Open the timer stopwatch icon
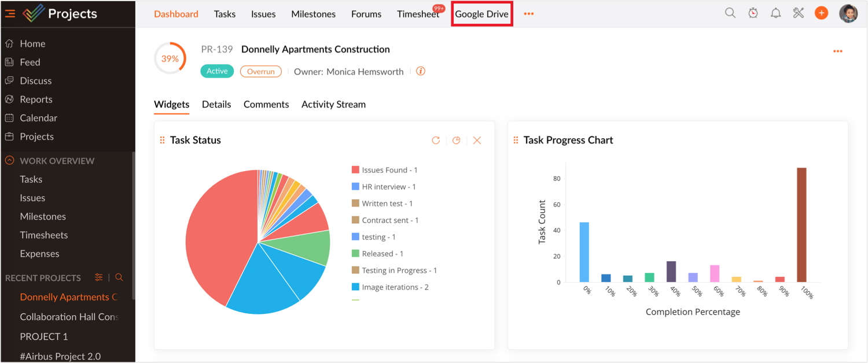 [753, 13]
